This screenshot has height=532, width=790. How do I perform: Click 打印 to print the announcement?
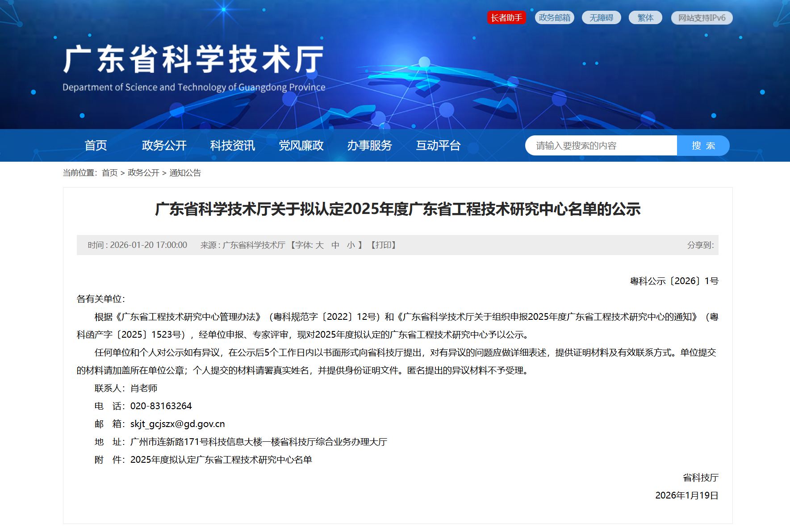tap(383, 245)
